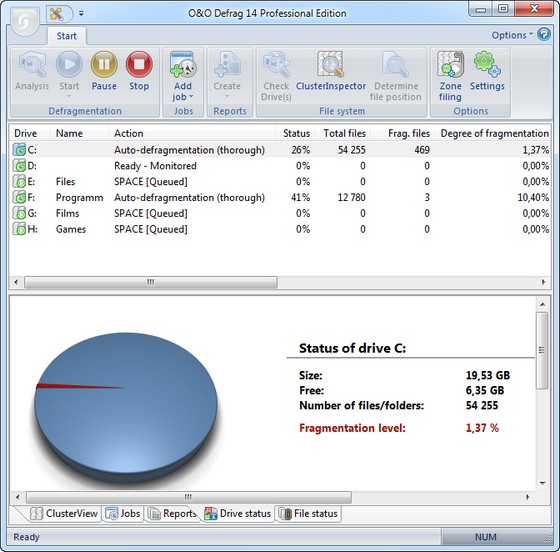Click the quick access wrench icon
The image size is (560, 552).
(x=56, y=14)
